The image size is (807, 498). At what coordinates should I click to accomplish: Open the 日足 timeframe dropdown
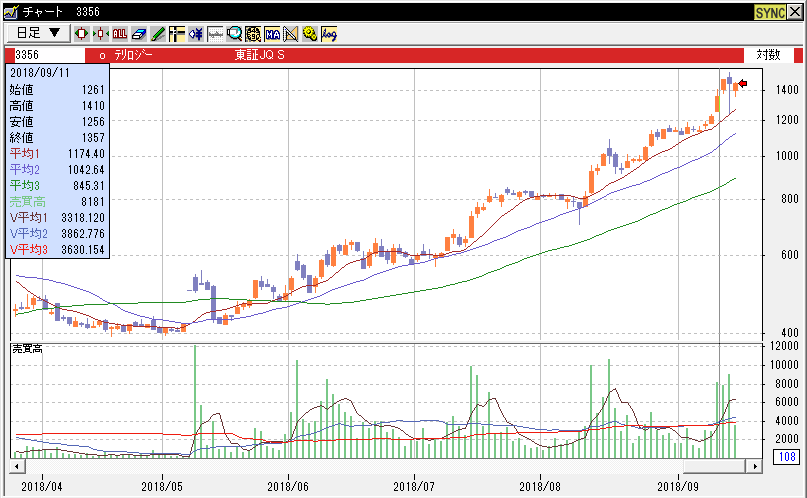(x=38, y=33)
